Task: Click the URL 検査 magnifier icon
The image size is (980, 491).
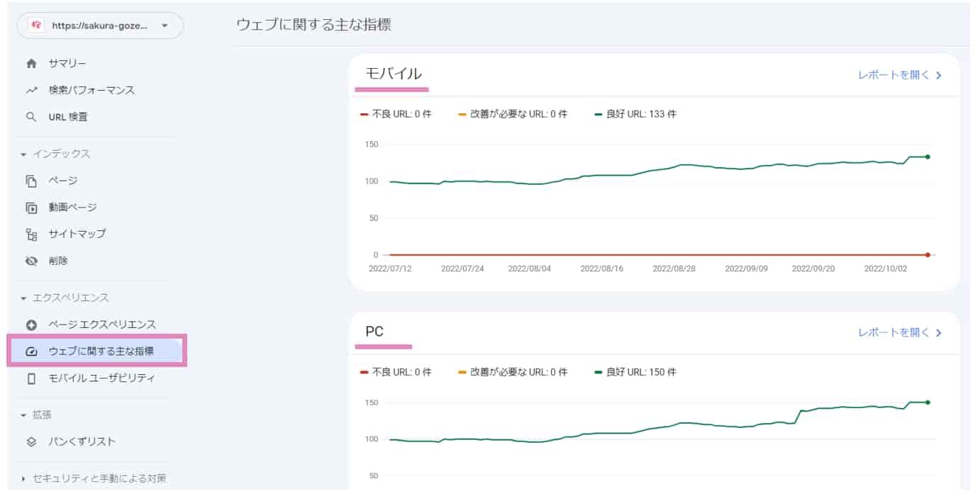Action: coord(31,117)
